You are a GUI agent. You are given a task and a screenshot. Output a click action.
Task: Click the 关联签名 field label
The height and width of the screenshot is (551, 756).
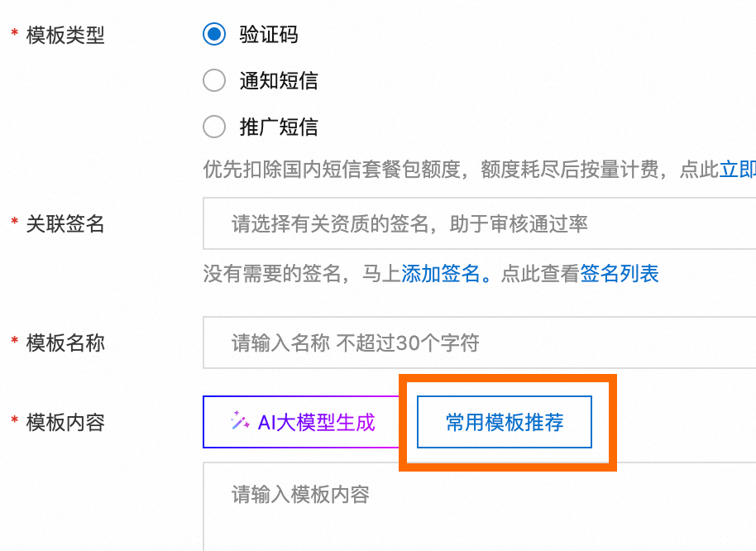[65, 223]
